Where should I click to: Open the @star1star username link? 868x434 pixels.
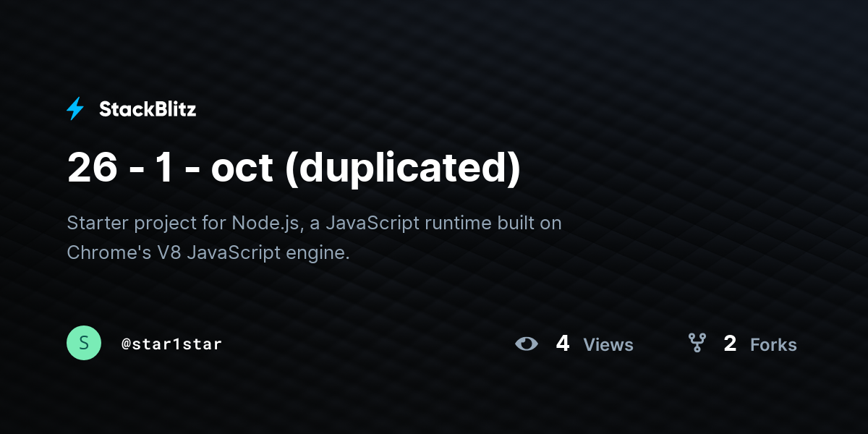coord(171,344)
